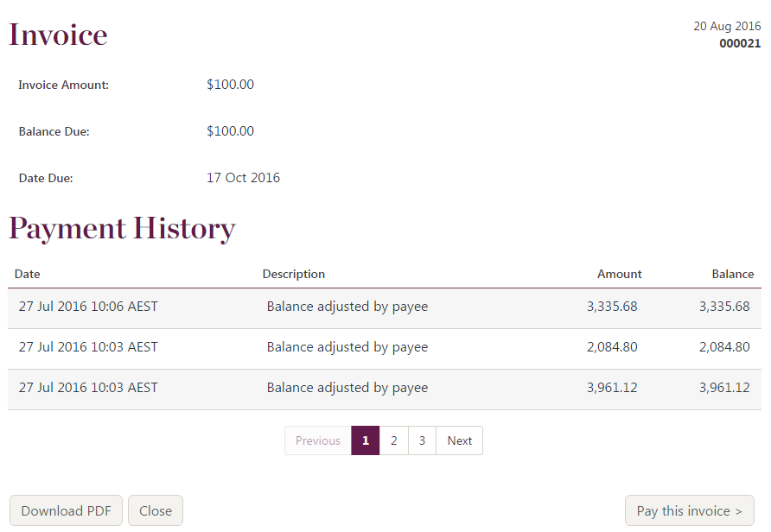
Task: Click the Pay this invoice button
Action: tap(689, 510)
